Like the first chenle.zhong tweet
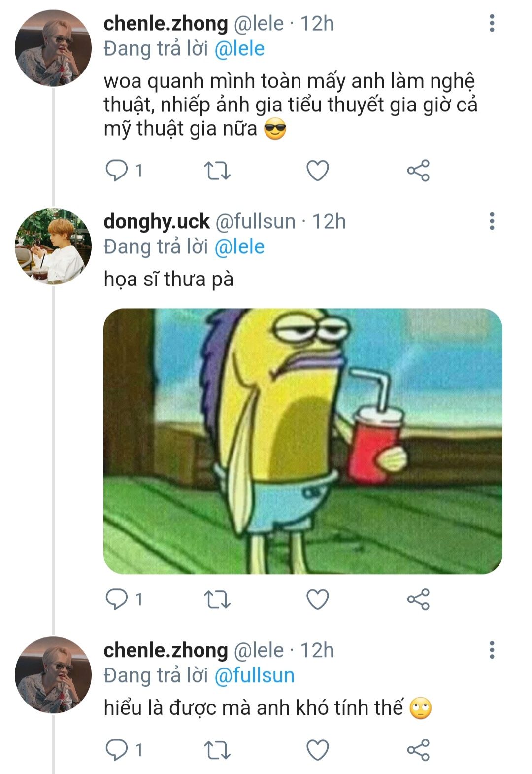The width and height of the screenshot is (532, 774). [x=318, y=171]
